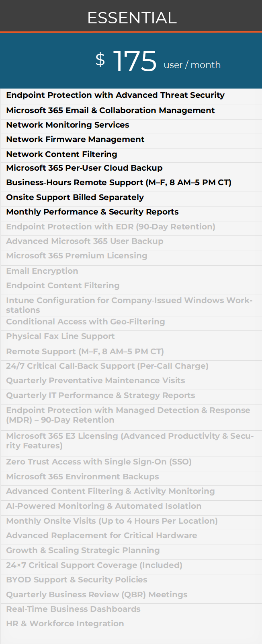Viewport: 262px width, 644px height.
Task: Select Endpoint Protection with Advanced Threat Security
Action: 115,95
